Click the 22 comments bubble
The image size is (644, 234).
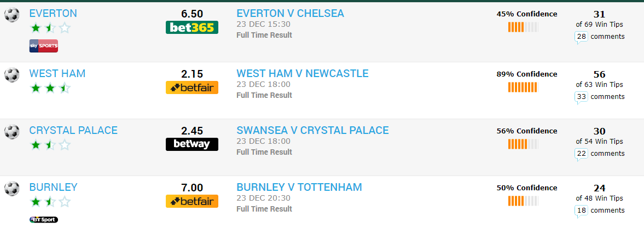click(581, 154)
